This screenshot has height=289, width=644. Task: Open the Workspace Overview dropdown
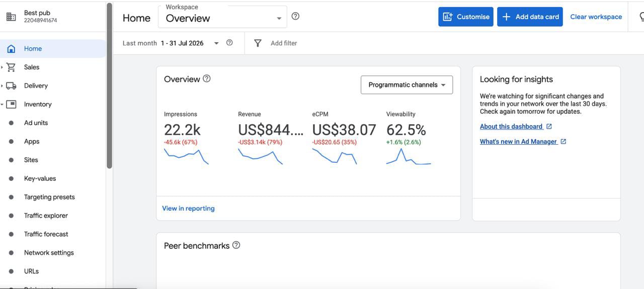coord(222,17)
